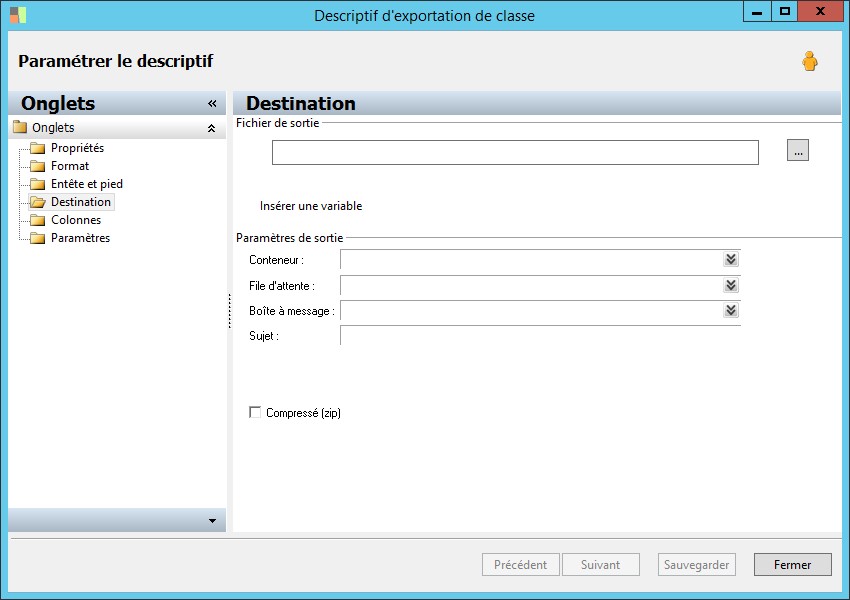
Task: Click the application icon in the title bar
Action: (18, 15)
